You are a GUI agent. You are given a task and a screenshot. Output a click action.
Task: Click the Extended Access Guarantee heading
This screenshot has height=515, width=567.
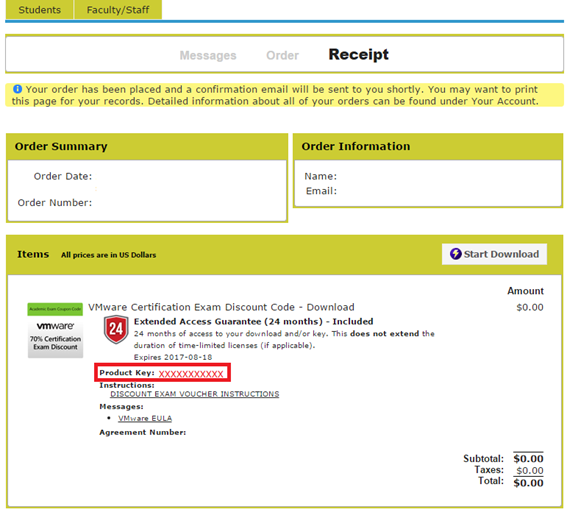coord(253,322)
